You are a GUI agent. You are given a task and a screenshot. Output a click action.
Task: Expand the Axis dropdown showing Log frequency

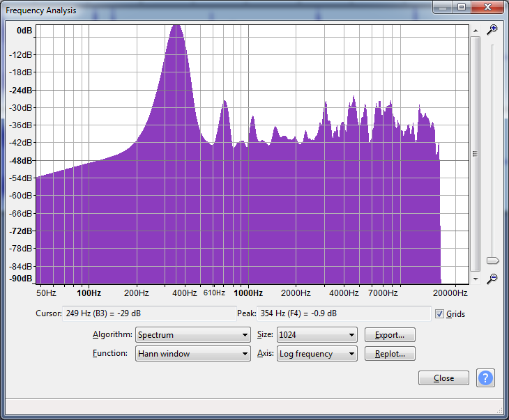(x=317, y=354)
